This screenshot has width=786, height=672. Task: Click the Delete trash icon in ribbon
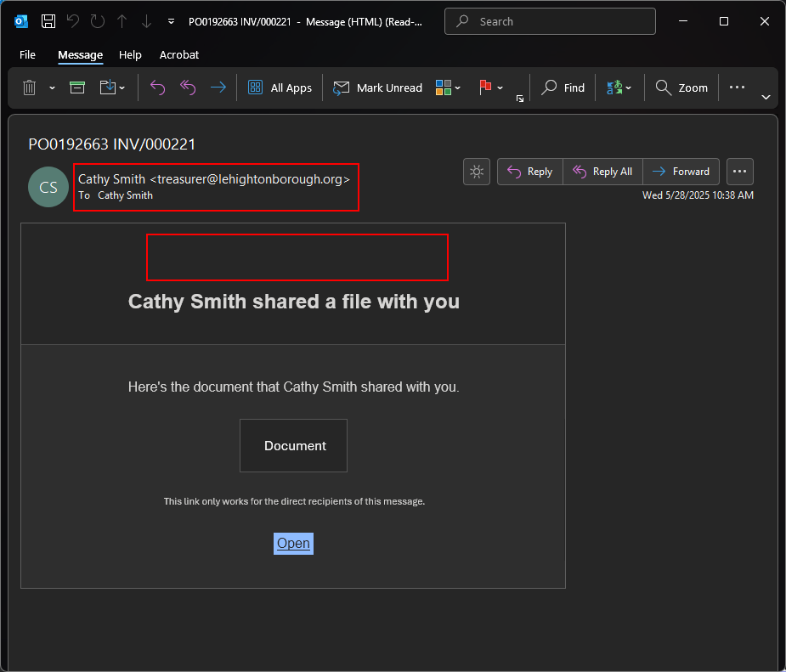pyautogui.click(x=29, y=88)
